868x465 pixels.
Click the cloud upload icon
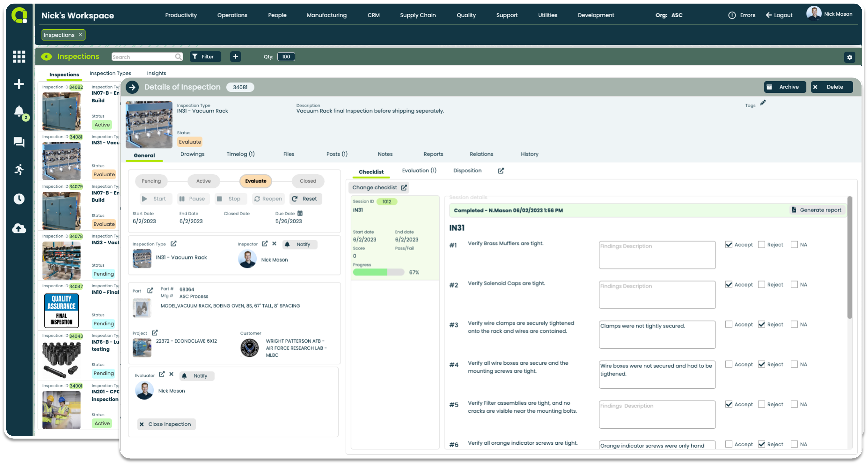(x=19, y=229)
